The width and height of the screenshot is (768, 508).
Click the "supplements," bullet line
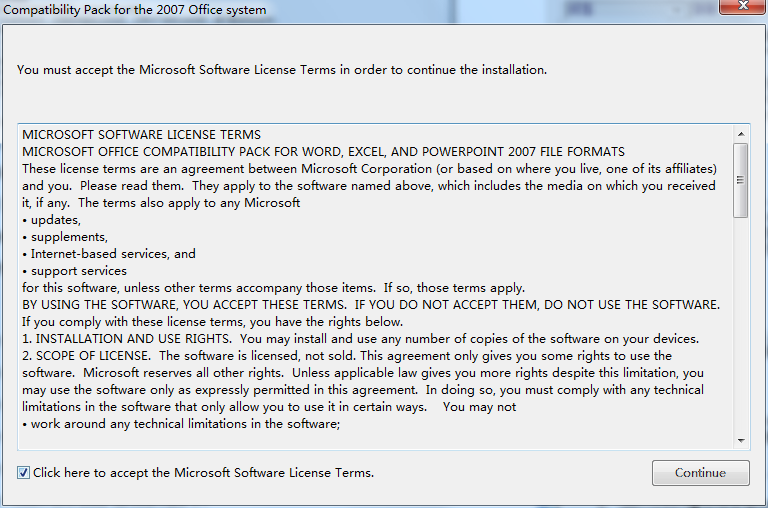tap(69, 237)
